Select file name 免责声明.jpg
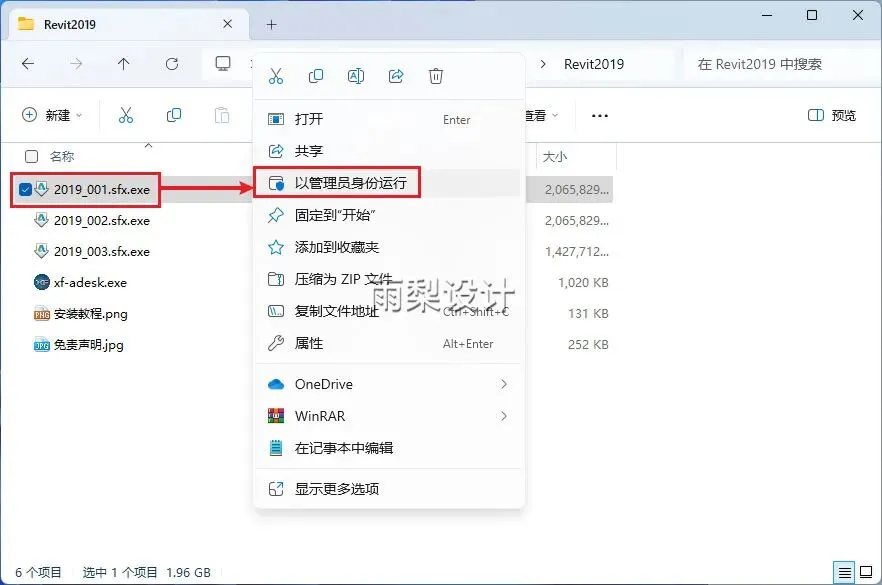 point(88,345)
